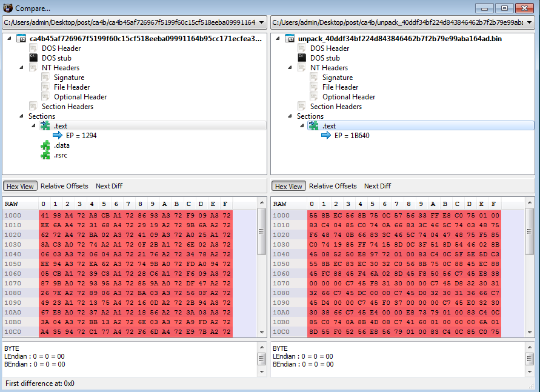540x392 pixels.
Task: Collapse the left NT Headers tree node
Action: 21,68
